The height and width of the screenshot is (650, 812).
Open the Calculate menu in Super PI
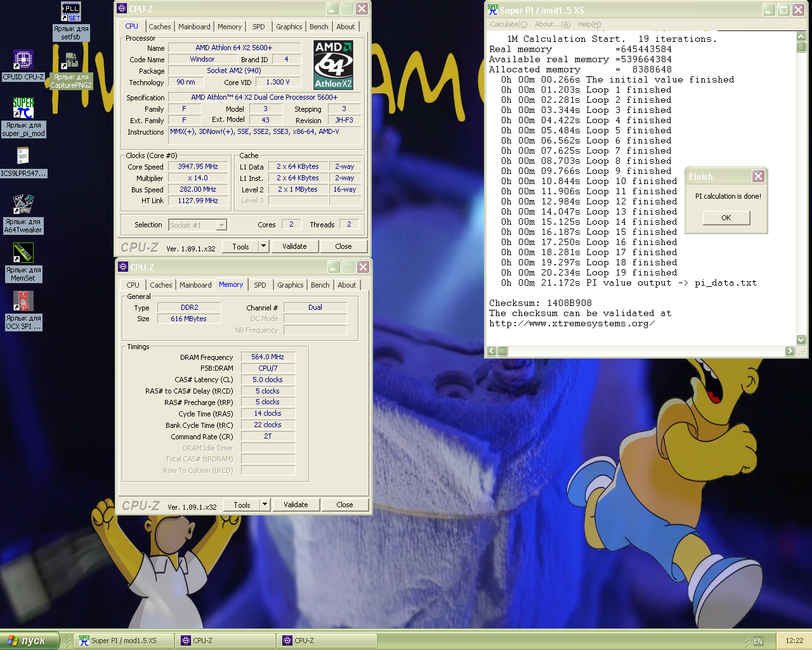point(508,24)
